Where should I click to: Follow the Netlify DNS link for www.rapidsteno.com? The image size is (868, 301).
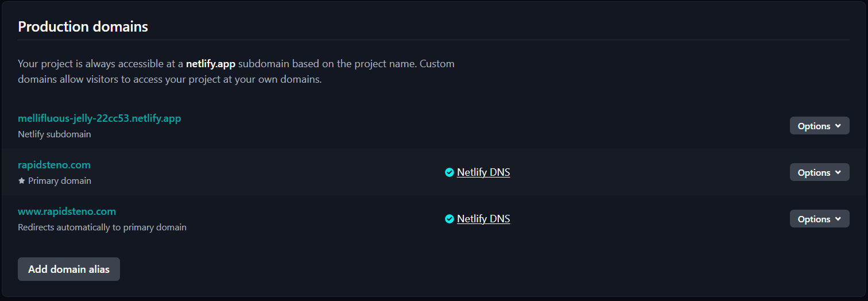483,219
